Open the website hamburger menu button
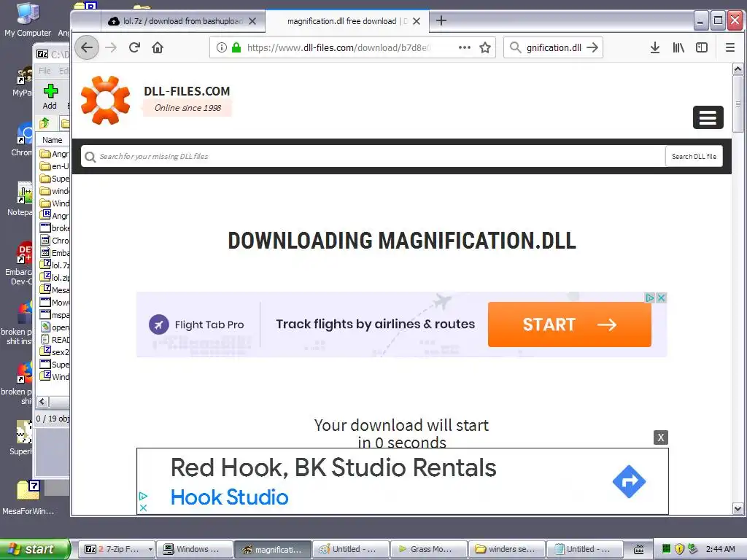 pos(708,117)
